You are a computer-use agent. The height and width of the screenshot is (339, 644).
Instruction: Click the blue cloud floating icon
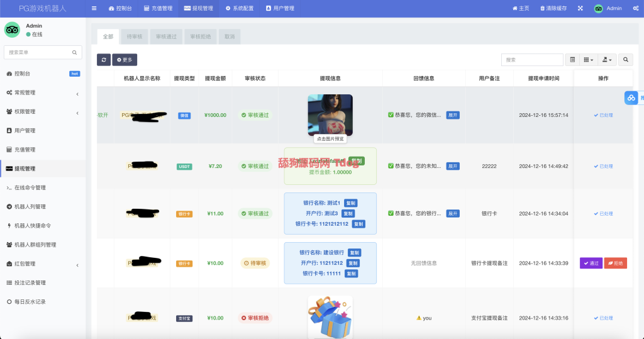pyautogui.click(x=631, y=98)
